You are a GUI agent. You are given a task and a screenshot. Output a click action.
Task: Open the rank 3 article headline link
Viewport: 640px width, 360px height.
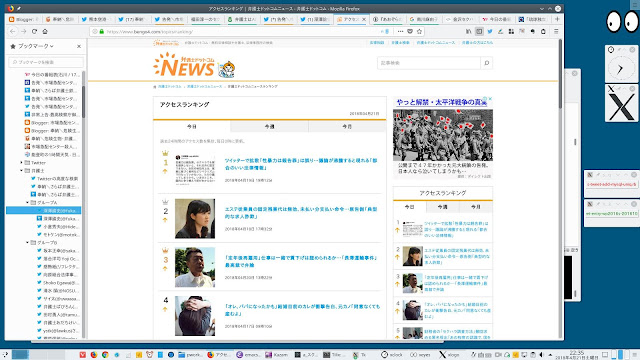pyautogui.click(x=301, y=261)
